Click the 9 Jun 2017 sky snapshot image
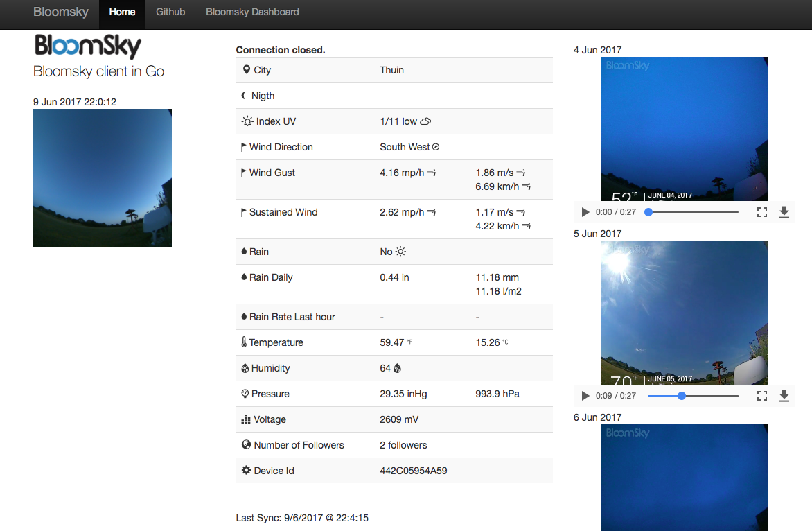 pos(103,178)
